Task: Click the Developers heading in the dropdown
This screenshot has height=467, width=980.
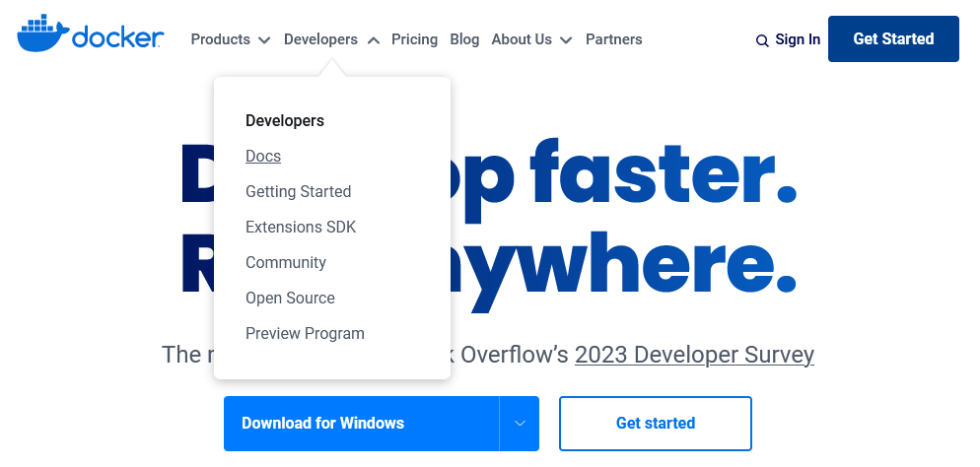Action: tap(285, 120)
